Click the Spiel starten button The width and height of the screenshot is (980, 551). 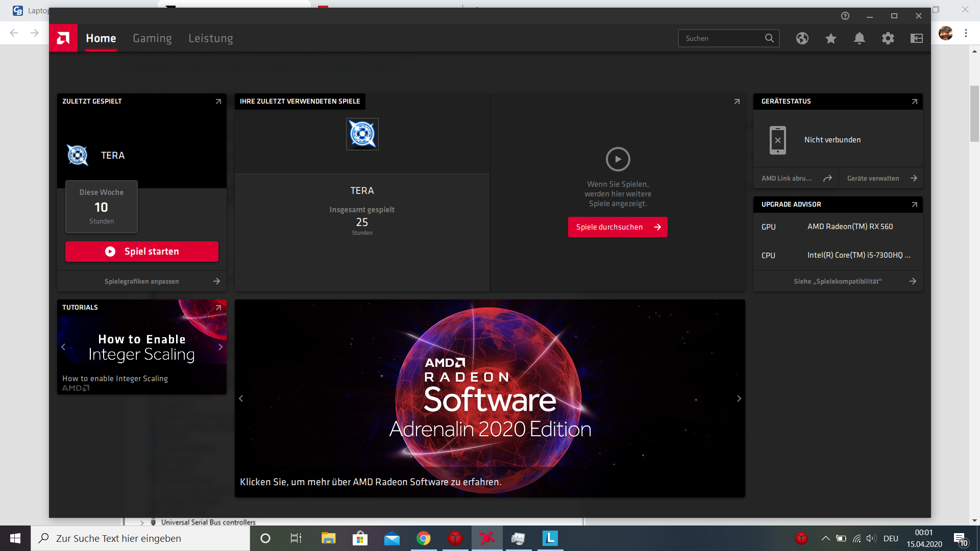(141, 252)
